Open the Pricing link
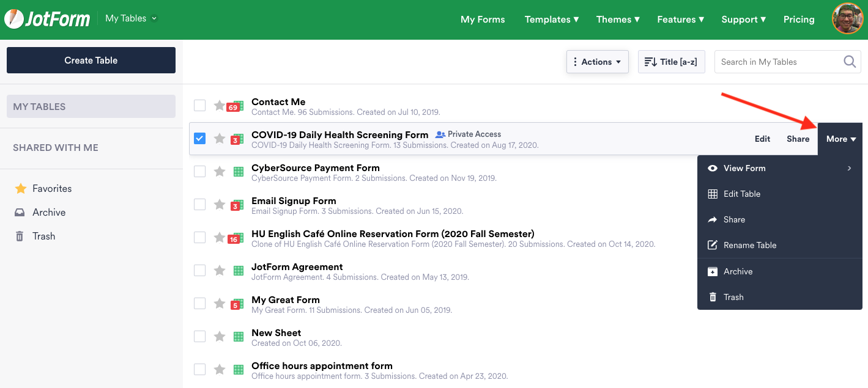The width and height of the screenshot is (868, 388). tap(799, 20)
